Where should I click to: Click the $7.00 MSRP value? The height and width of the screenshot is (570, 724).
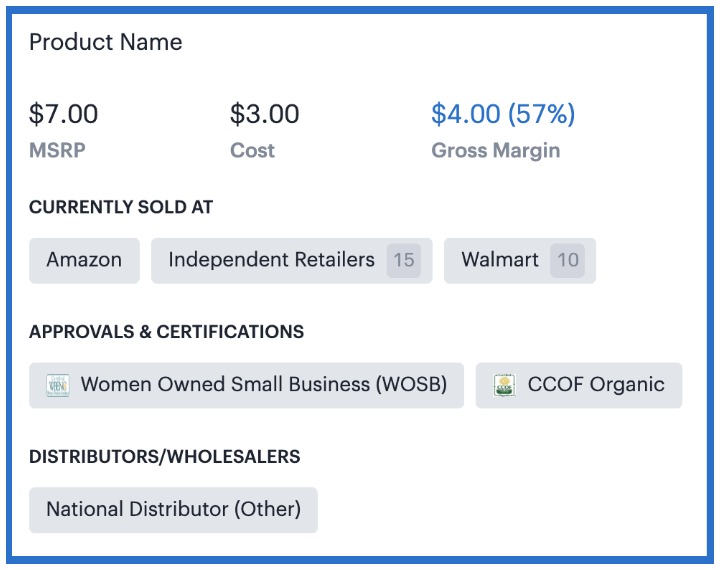pyautogui.click(x=64, y=114)
